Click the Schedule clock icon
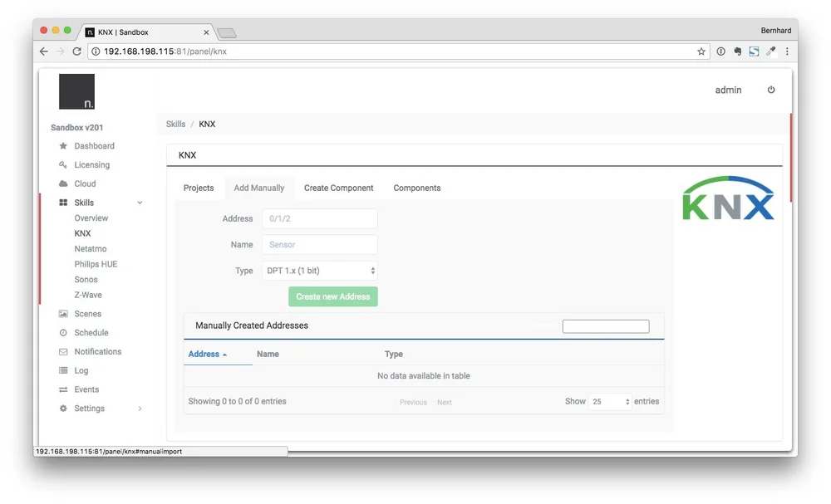The image size is (831, 504). point(63,332)
